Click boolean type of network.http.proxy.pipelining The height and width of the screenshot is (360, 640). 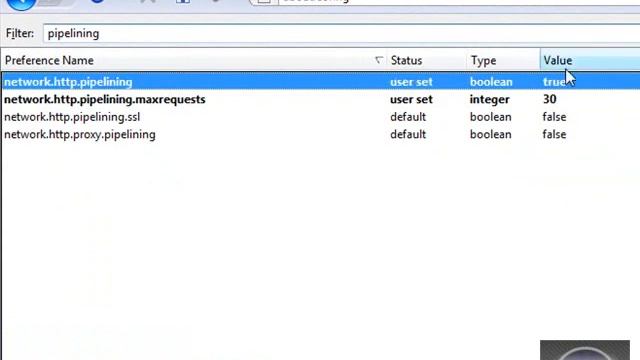[490, 135]
